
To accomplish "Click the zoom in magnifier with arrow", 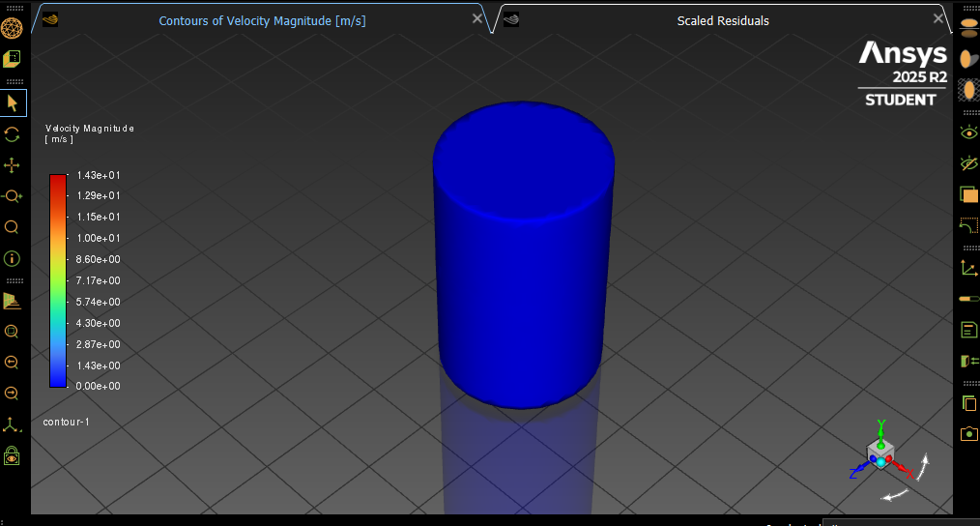I will [x=12, y=363].
